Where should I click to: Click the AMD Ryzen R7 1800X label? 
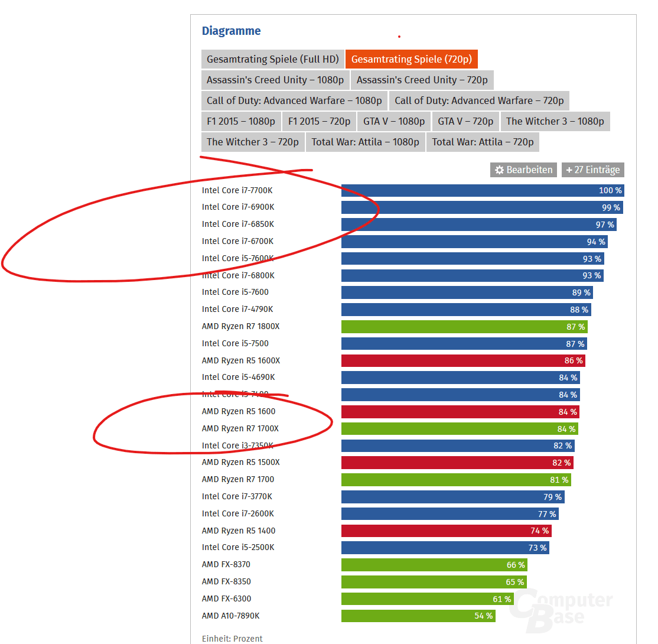[x=240, y=326]
